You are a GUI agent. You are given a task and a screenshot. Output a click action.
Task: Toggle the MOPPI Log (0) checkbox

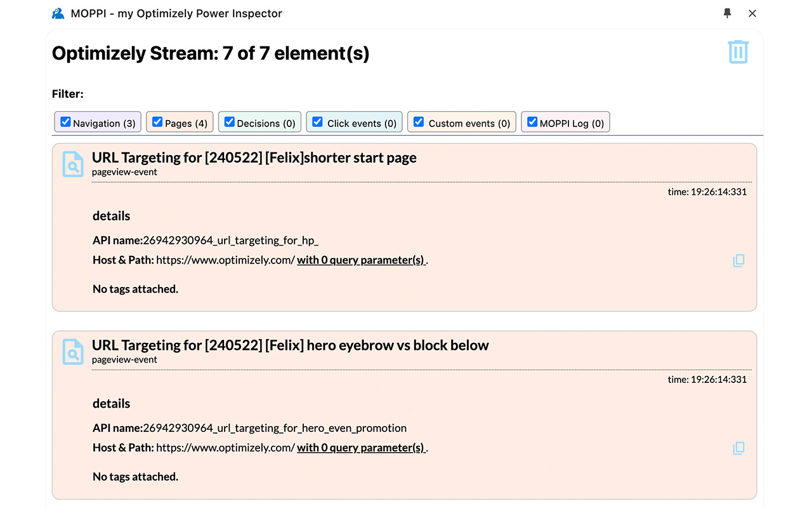[532, 122]
